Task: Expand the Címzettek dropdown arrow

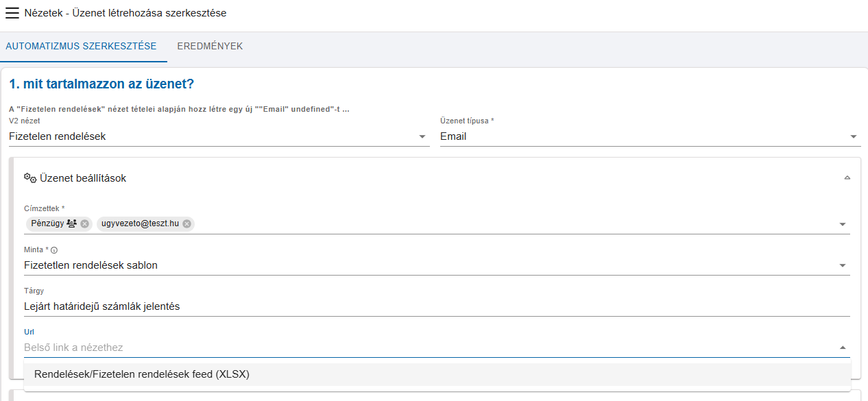Action: 843,224
